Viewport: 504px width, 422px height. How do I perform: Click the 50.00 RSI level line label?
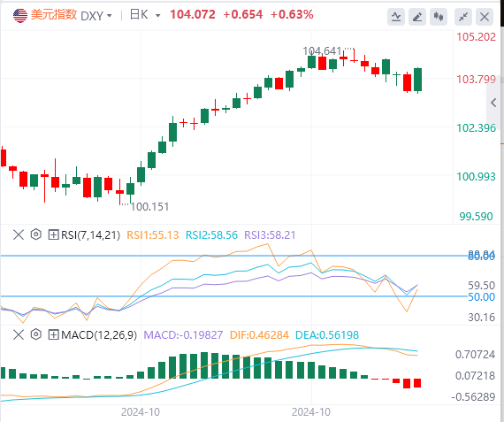click(481, 297)
